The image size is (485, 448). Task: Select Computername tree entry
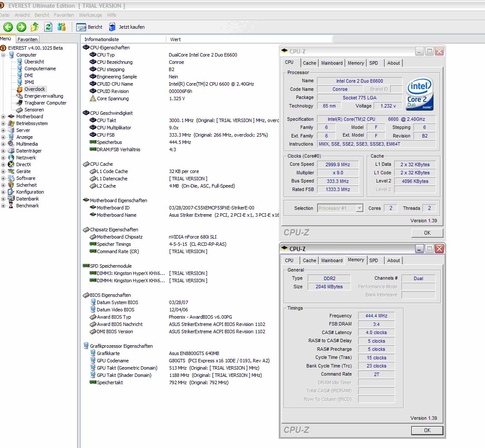pos(40,69)
